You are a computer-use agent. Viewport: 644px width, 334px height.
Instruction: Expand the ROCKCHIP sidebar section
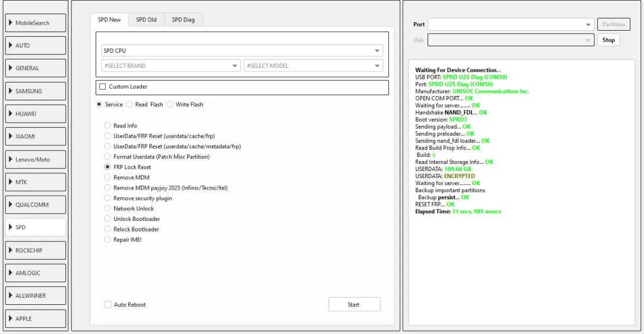(35, 251)
